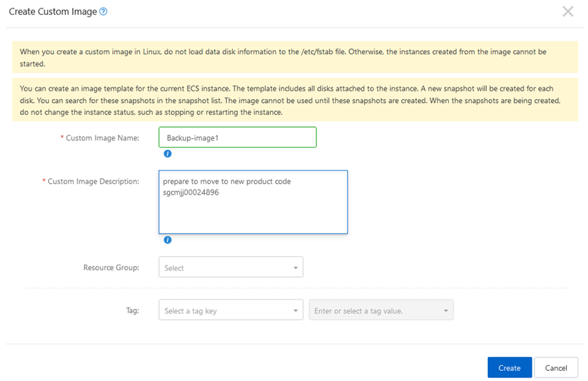Viewport: 588px width, 381px height.
Task: Click the Resource Group label
Action: pos(111,268)
